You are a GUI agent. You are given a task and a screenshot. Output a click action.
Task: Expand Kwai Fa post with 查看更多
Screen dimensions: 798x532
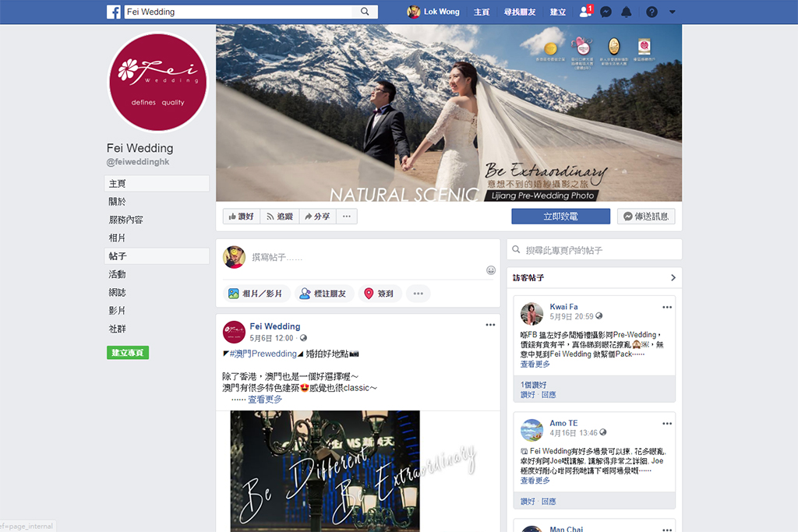(x=535, y=365)
